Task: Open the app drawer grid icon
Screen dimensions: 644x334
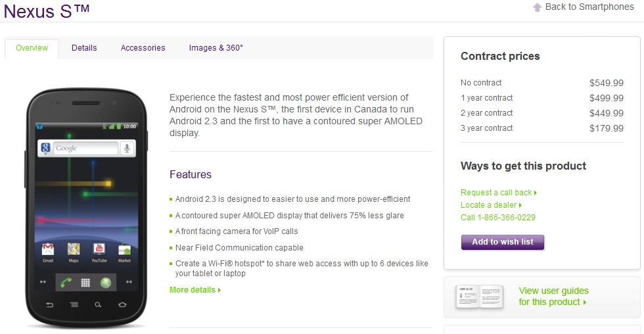Action: point(85,283)
